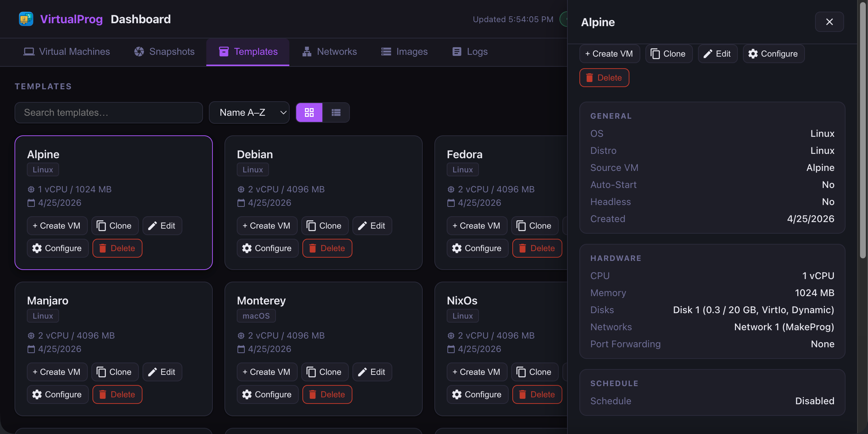The image size is (868, 434).
Task: Select the NixOs card title
Action: coord(462,300)
